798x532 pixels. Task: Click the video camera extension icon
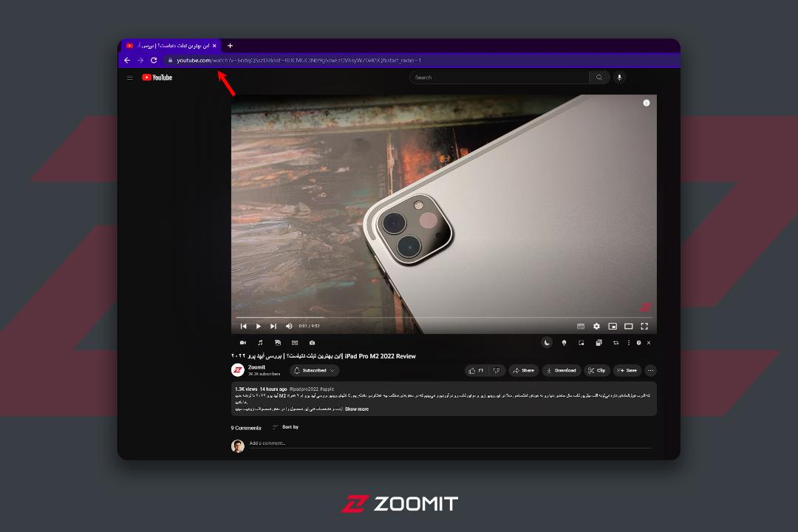(x=243, y=343)
